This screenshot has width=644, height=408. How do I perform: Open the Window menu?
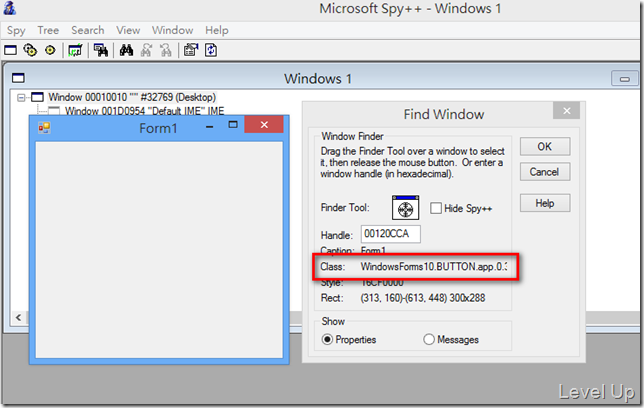172,30
